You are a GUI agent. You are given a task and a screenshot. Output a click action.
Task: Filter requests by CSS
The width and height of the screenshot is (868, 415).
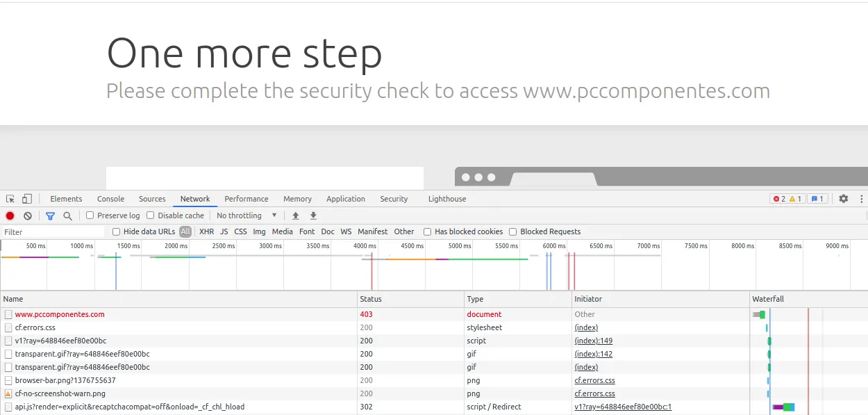click(240, 231)
